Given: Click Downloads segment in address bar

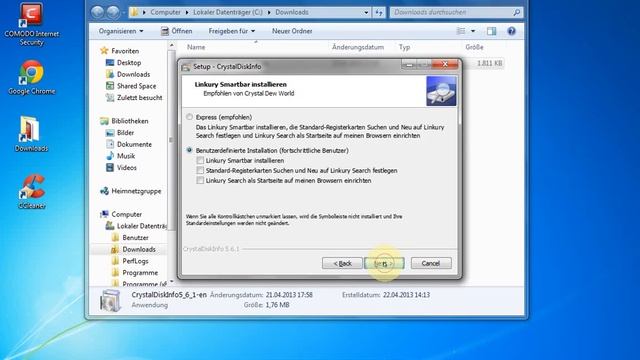Looking at the screenshot, I should click(x=292, y=12).
